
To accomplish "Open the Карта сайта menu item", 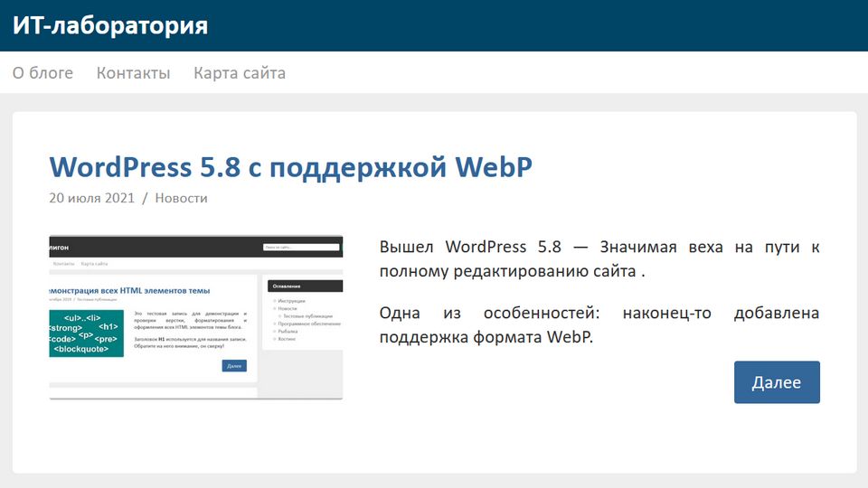I will point(240,73).
